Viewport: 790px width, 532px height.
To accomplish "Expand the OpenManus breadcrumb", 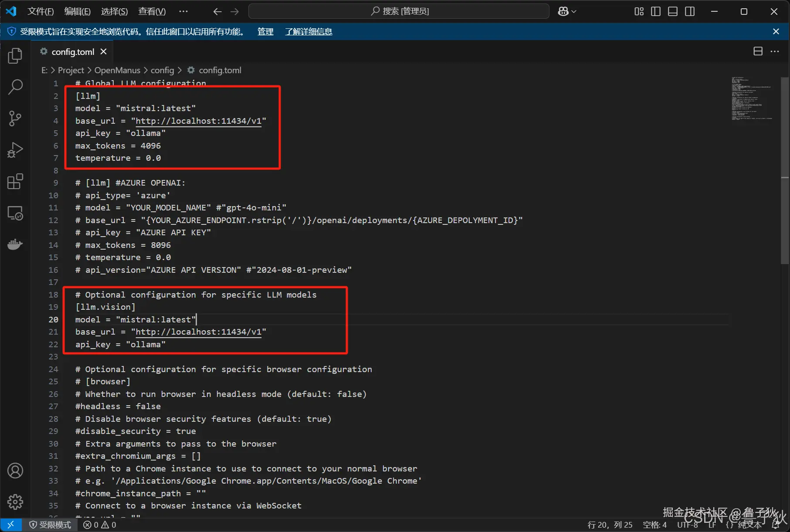I will (117, 70).
